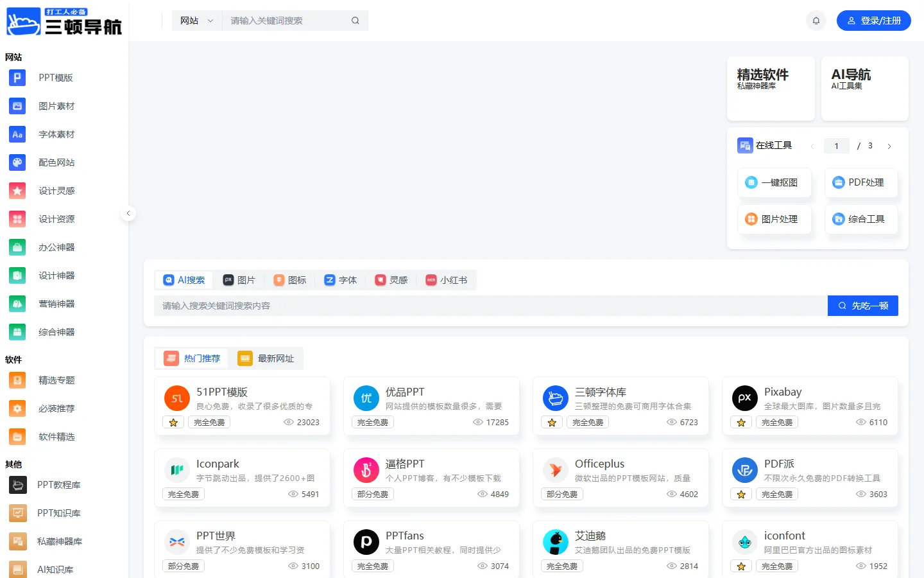
Task: Open the PPT教程库 icon
Action: coord(18,485)
